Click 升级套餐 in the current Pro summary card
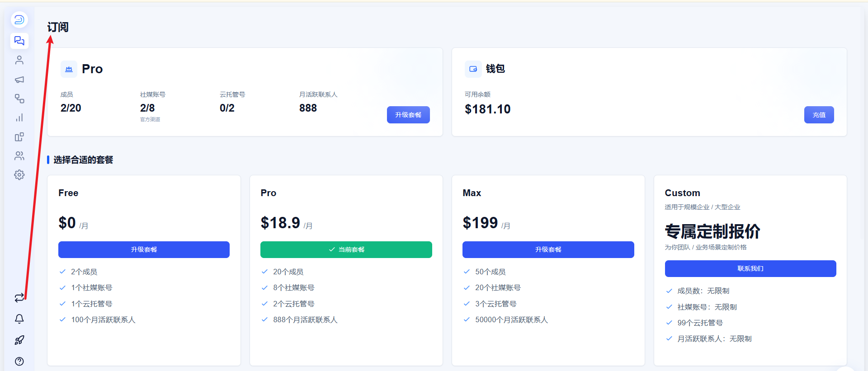 tap(408, 115)
